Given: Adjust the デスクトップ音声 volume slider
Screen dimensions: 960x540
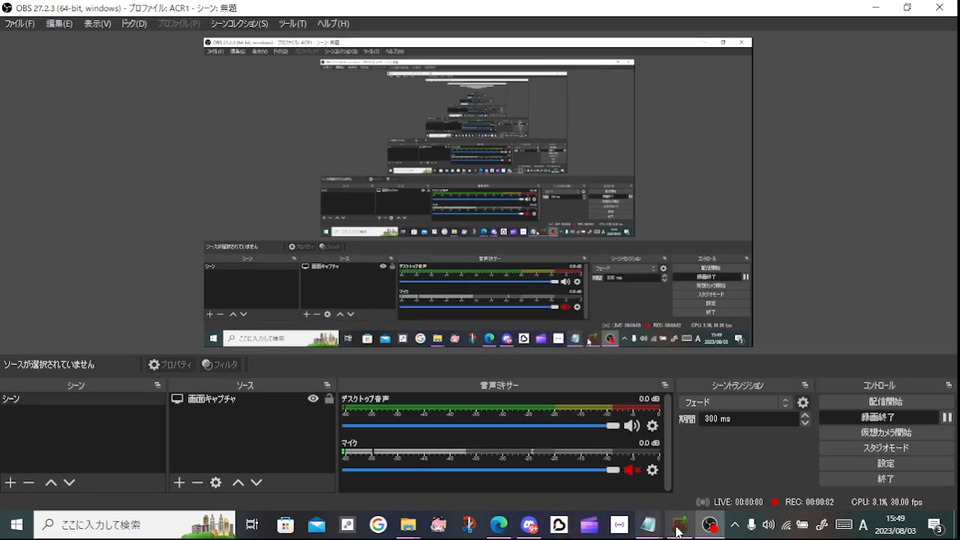Looking at the screenshot, I should 481,426.
